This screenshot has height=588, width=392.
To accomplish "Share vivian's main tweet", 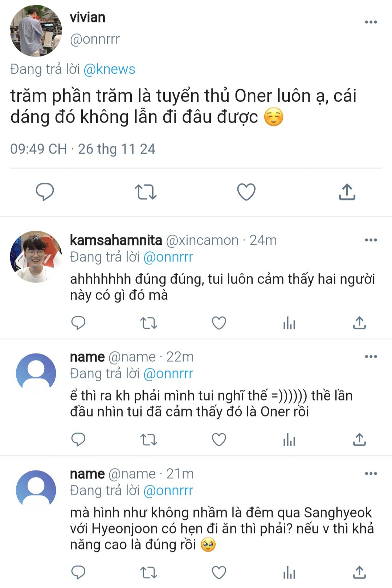I will coord(347,191).
